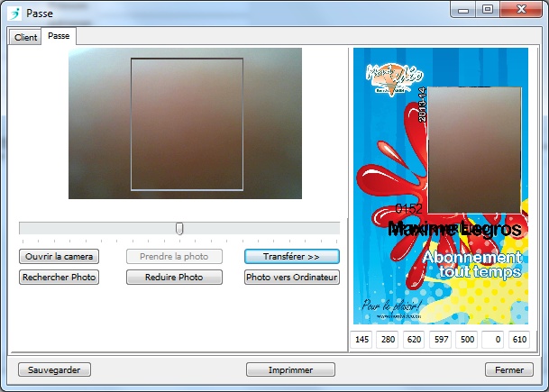This screenshot has height=392, width=549.
Task: Open Rechercher Photo to browse images
Action: click(59, 278)
